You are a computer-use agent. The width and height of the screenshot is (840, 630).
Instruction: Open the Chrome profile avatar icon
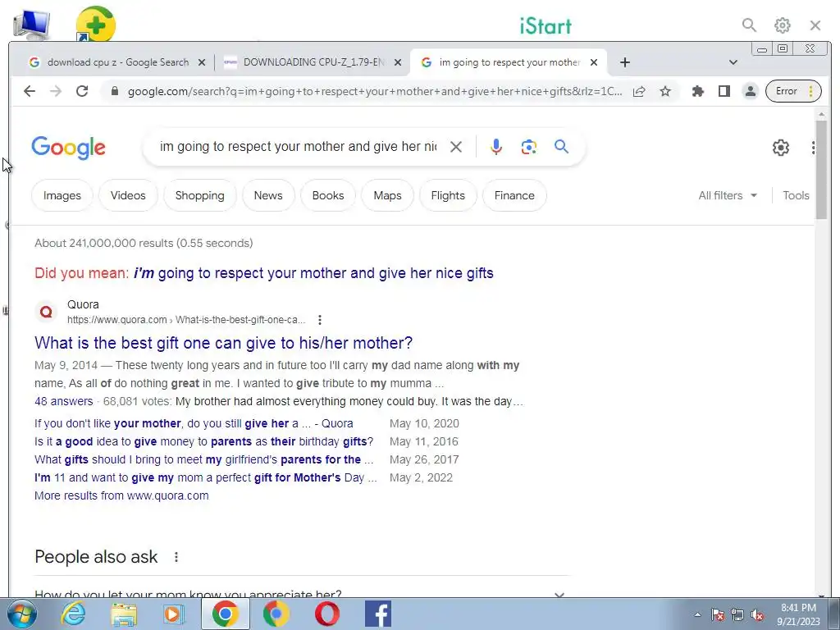[x=751, y=92]
